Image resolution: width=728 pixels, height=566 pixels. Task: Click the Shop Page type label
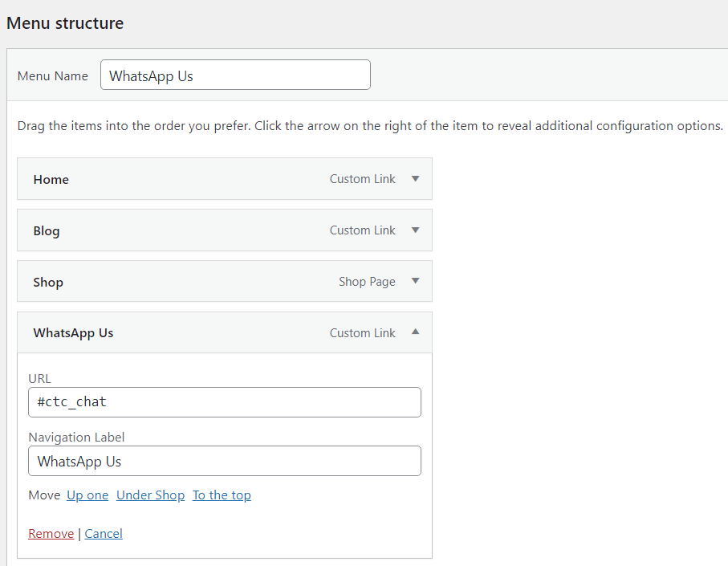tap(367, 282)
